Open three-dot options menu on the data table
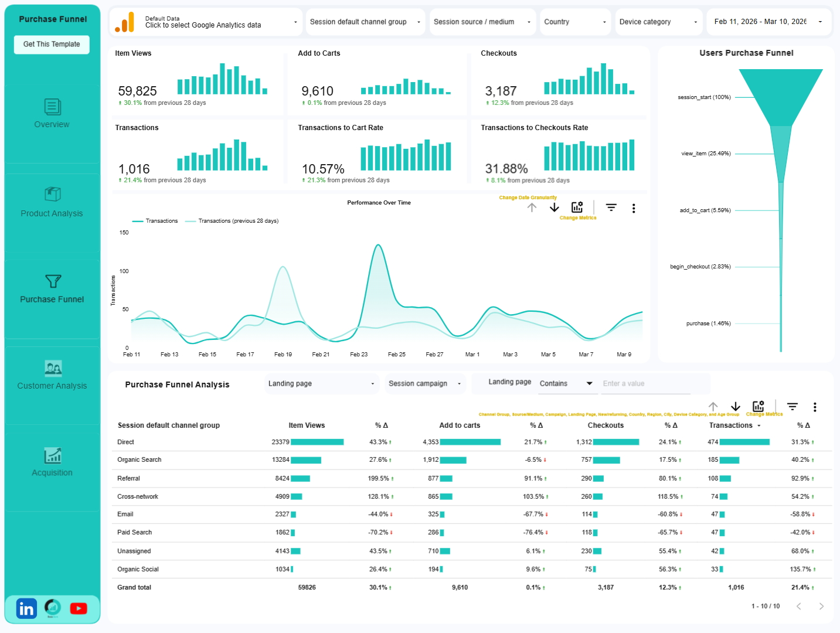840x633 pixels. (815, 406)
